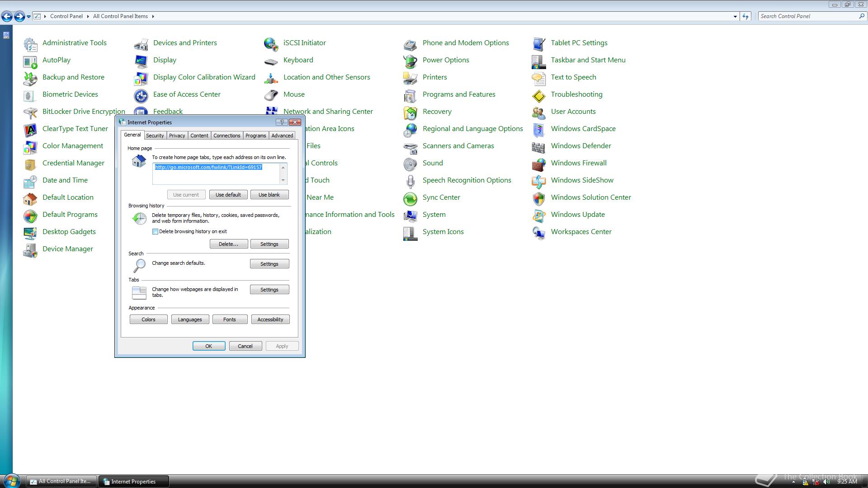868x488 pixels.
Task: Open the Windows Start orb
Action: [12, 481]
